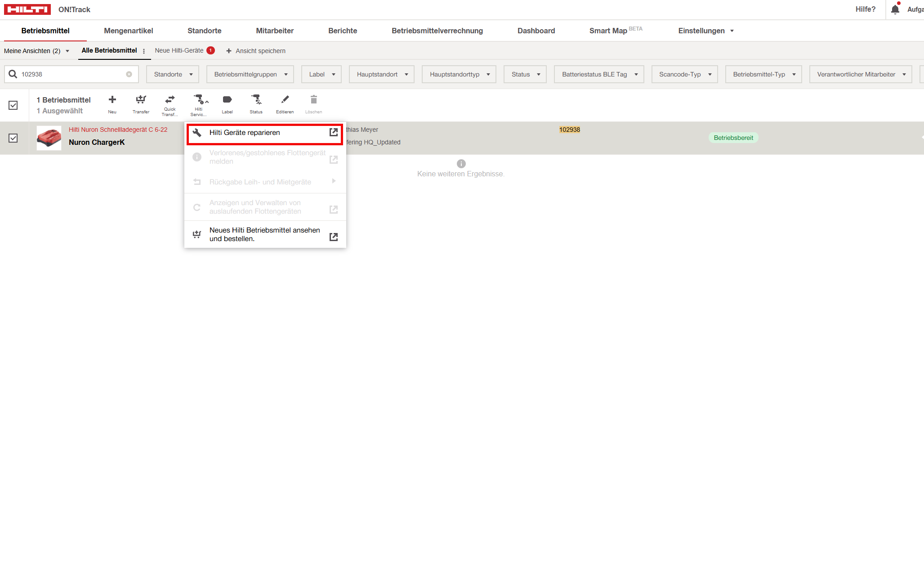Viewport: 924px width, 569px height.
Task: Open the Mitarbeiter tab
Action: point(275,31)
